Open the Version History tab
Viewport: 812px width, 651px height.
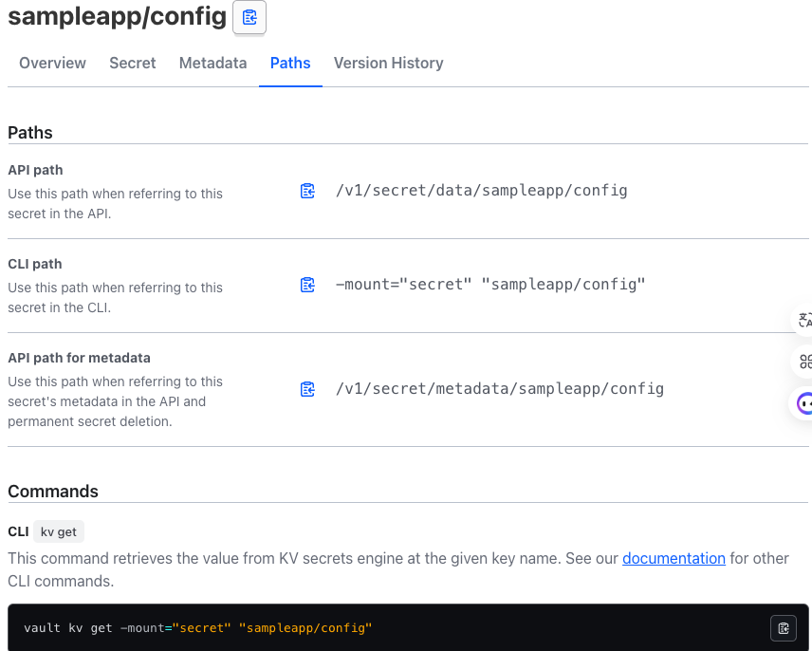pos(388,64)
